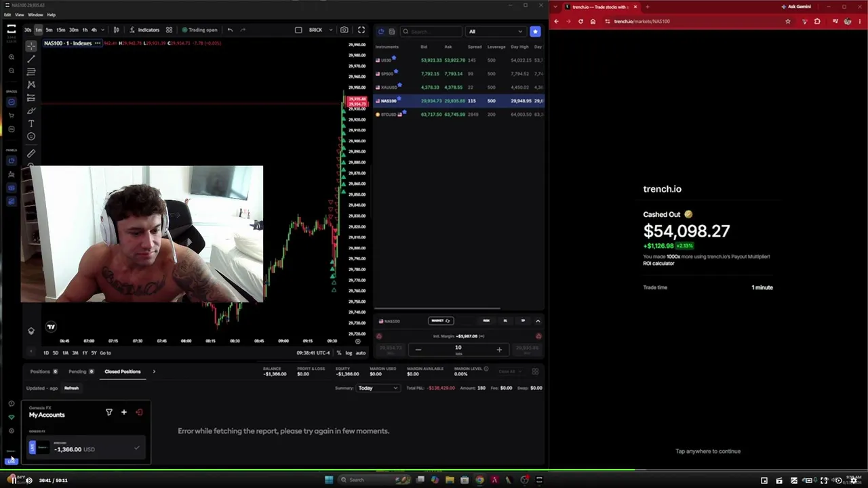Expand more tabs arrow beside Closed Positions
This screenshot has height=488, width=868.
[x=154, y=371]
